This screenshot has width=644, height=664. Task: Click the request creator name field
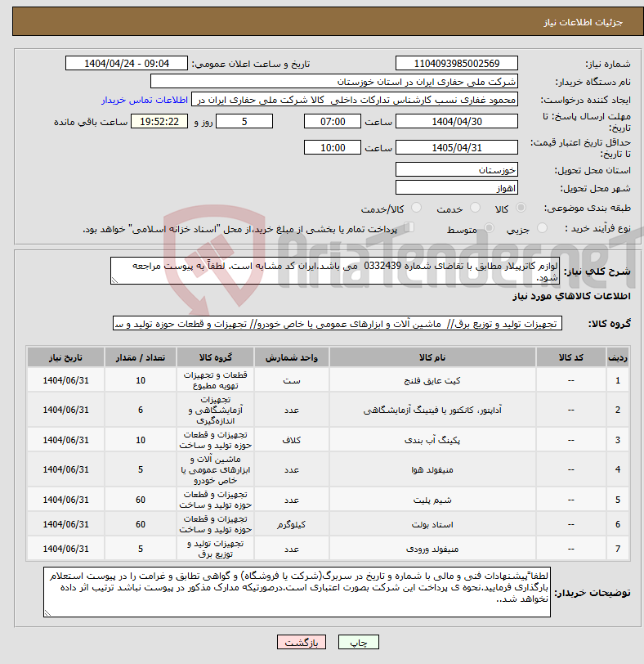pyautogui.click(x=355, y=100)
